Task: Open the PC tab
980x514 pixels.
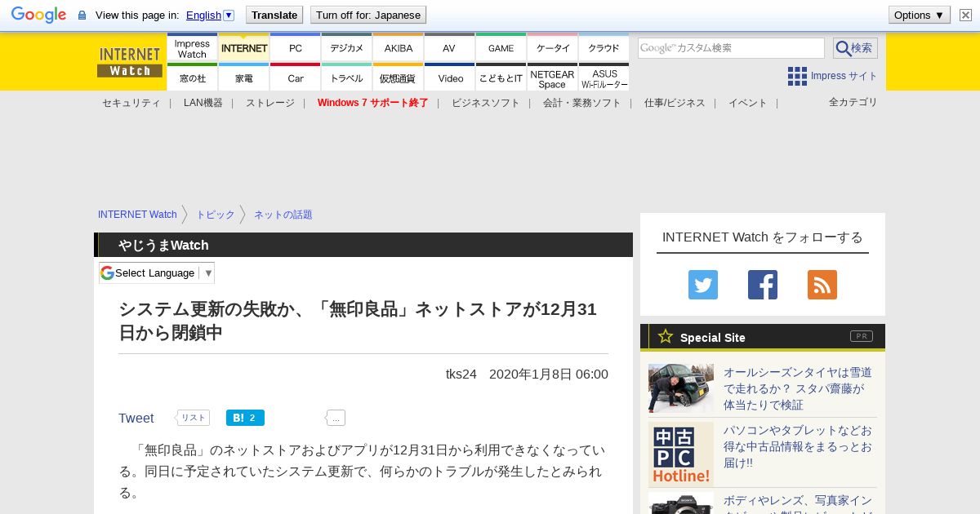Action: (296, 48)
